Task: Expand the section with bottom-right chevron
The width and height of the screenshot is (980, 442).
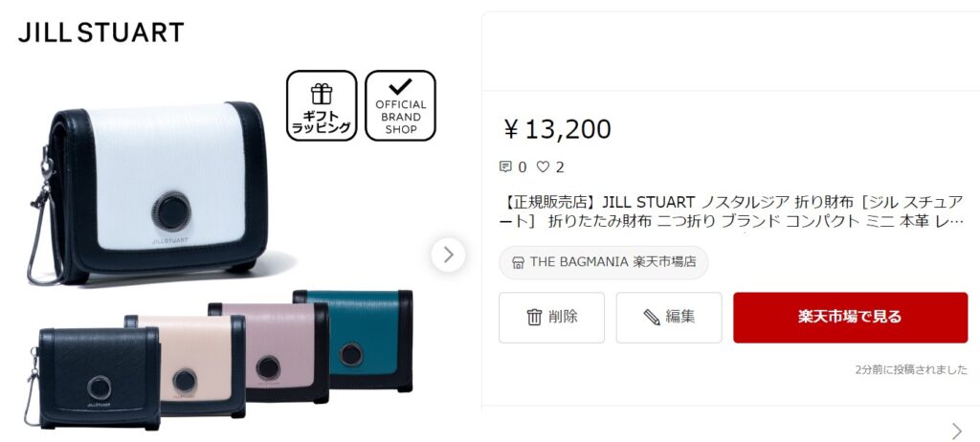Action: point(957,431)
